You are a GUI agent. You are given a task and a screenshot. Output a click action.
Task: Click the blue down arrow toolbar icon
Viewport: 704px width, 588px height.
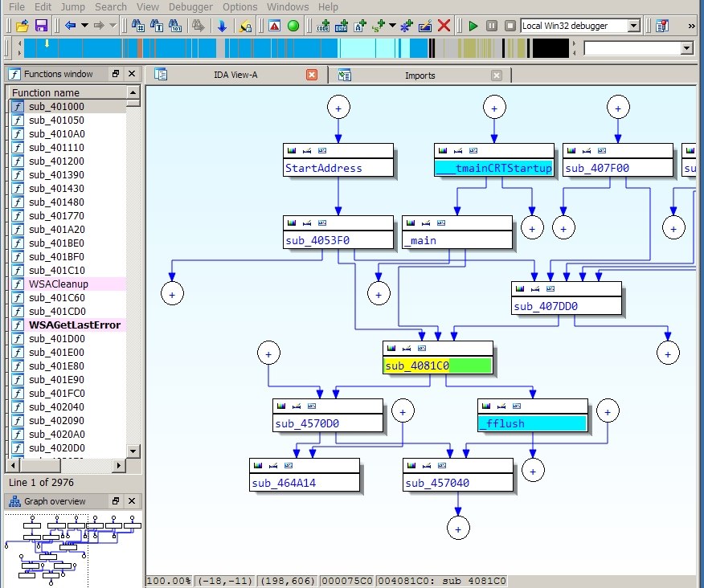[x=222, y=26]
